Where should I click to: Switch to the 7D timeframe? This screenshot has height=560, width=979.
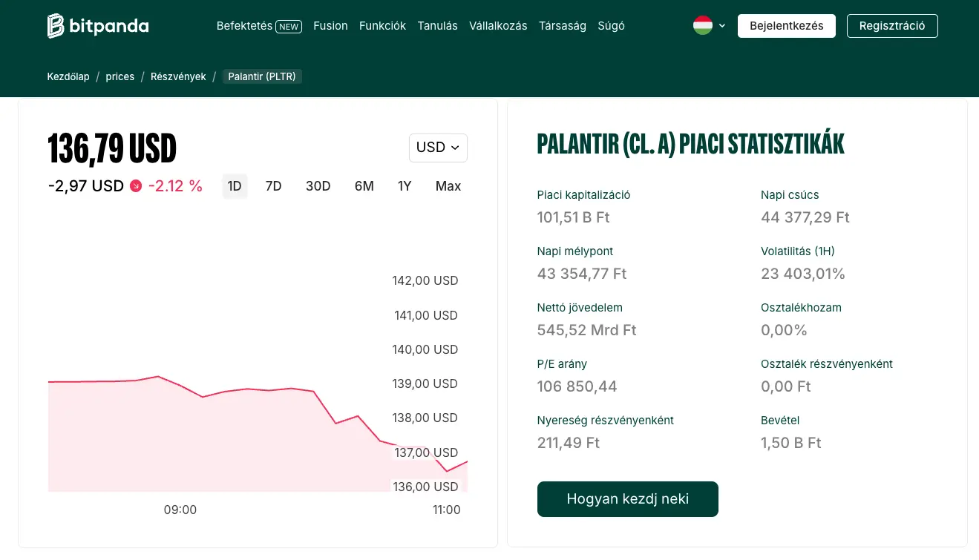point(273,186)
